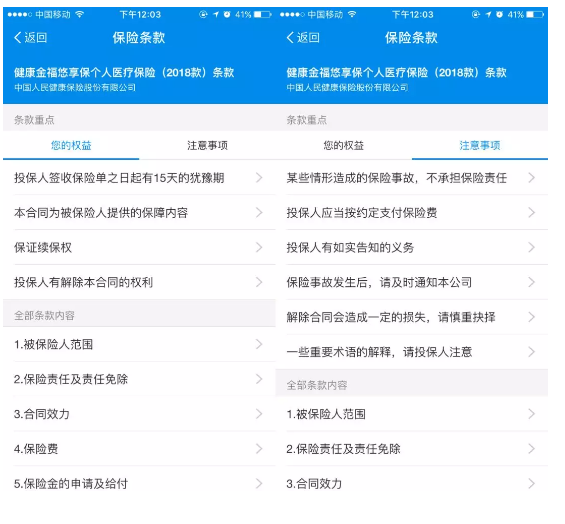The image size is (565, 524).
Task: Tap rotation lock icon in left status bar
Action: coord(204,14)
